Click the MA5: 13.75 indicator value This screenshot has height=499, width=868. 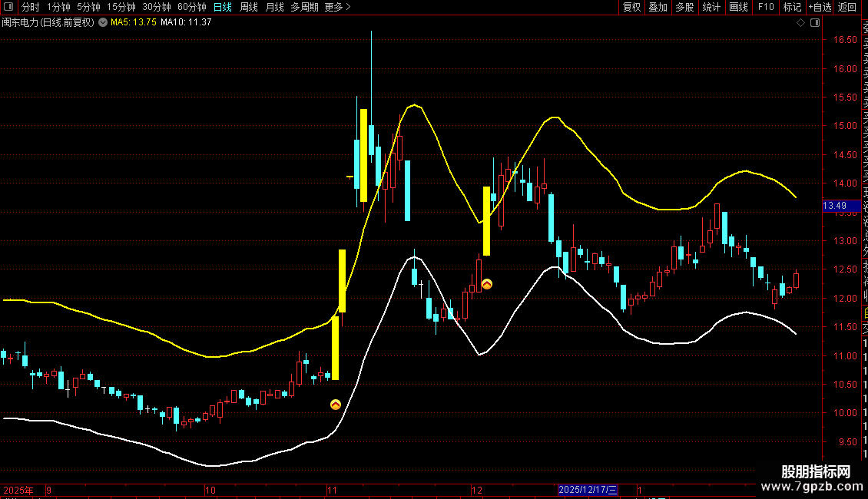click(x=134, y=22)
